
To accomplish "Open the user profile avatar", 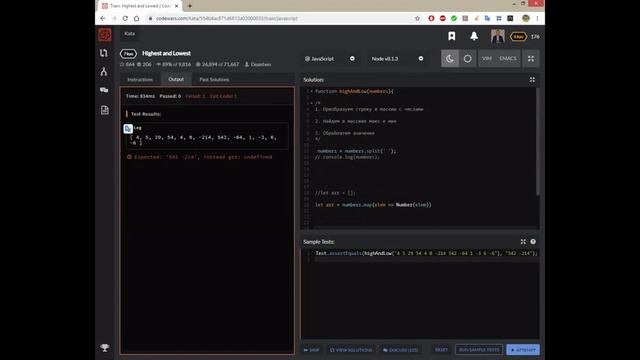I will [498, 36].
